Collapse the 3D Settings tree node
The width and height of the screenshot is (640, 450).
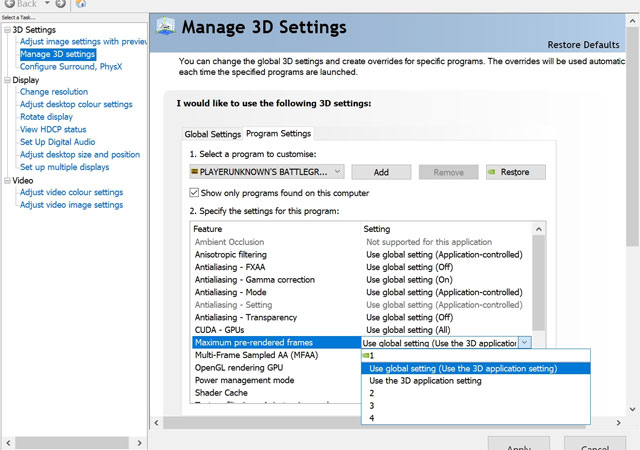tap(6, 29)
